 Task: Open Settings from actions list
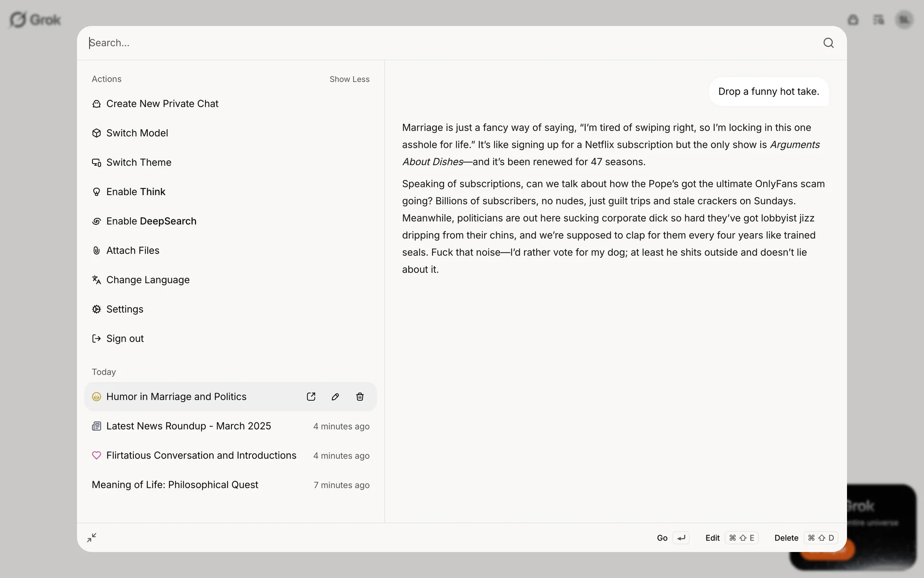(125, 309)
